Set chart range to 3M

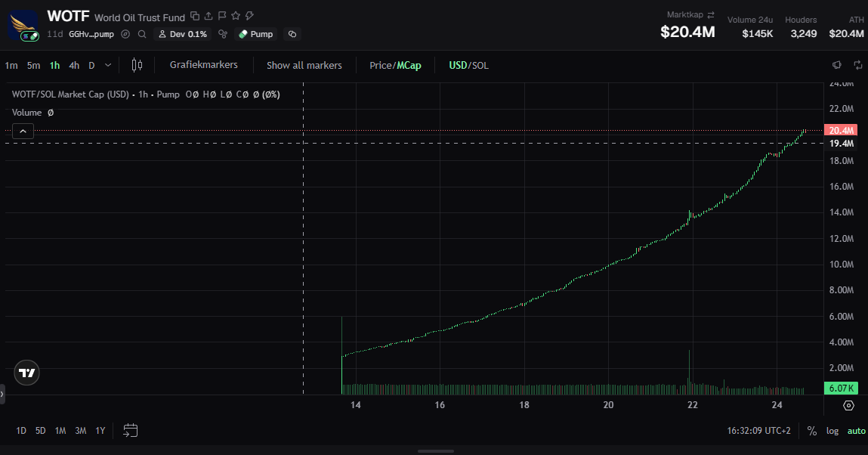click(x=80, y=431)
